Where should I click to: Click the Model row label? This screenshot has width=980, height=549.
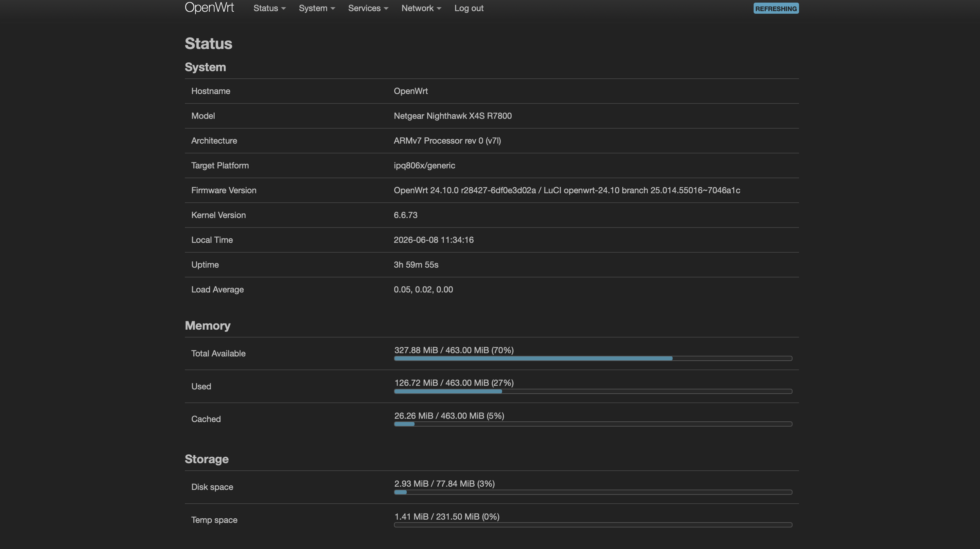point(203,116)
